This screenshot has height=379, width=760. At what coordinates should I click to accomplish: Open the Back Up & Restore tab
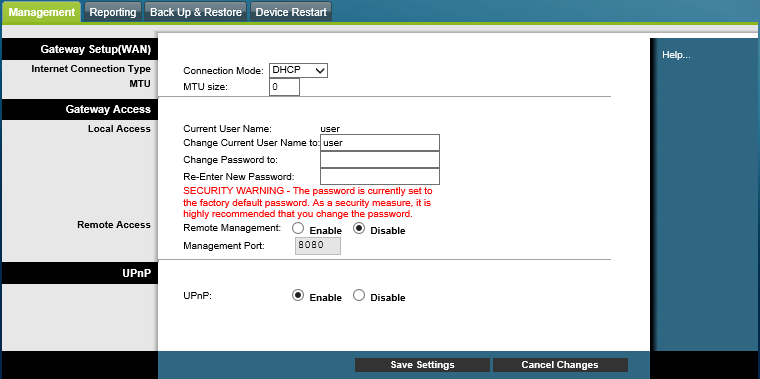point(196,12)
